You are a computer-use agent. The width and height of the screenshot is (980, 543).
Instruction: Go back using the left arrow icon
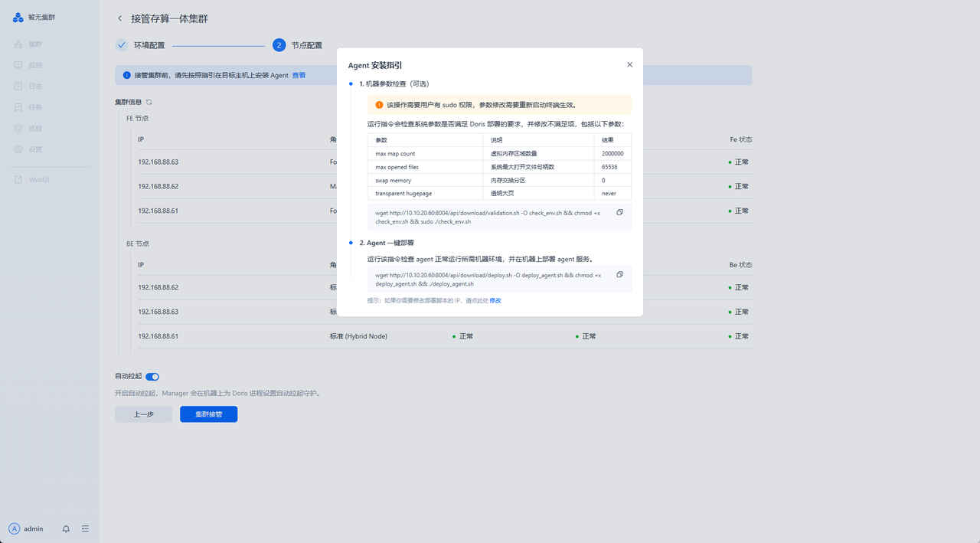119,18
